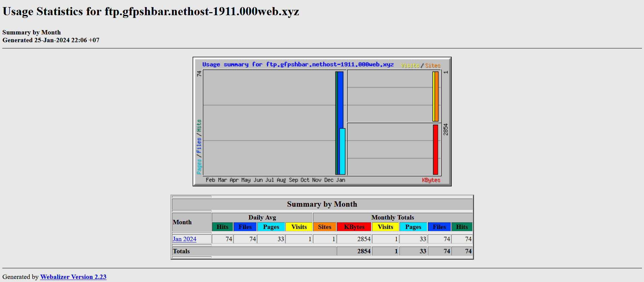Click the 'Daily Avg' group header
Viewport: 644px width, 282px height.
click(x=262, y=217)
